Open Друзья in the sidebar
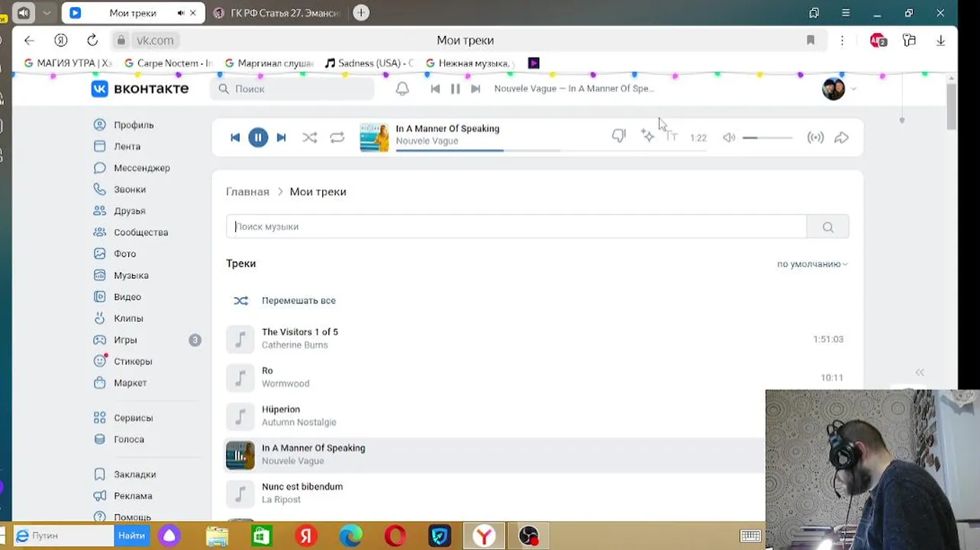Viewport: 980px width, 550px height. click(129, 211)
